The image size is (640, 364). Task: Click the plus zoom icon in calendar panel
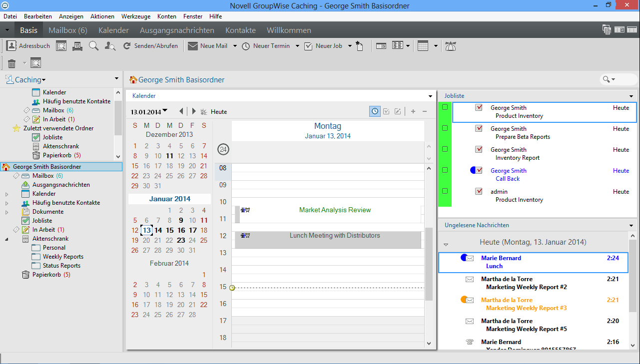pos(413,111)
